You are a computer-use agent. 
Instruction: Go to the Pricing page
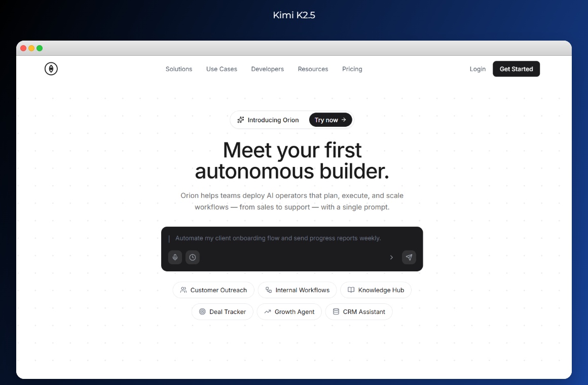(352, 69)
